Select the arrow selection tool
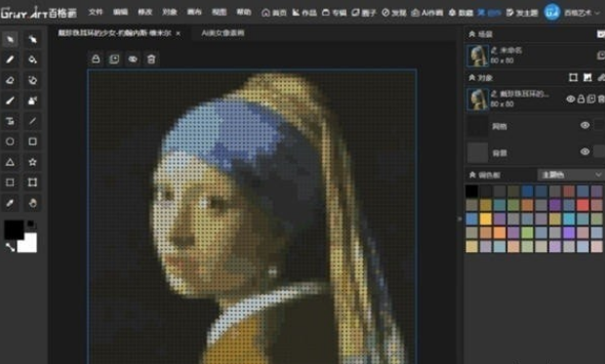This screenshot has width=605, height=364. (10, 39)
